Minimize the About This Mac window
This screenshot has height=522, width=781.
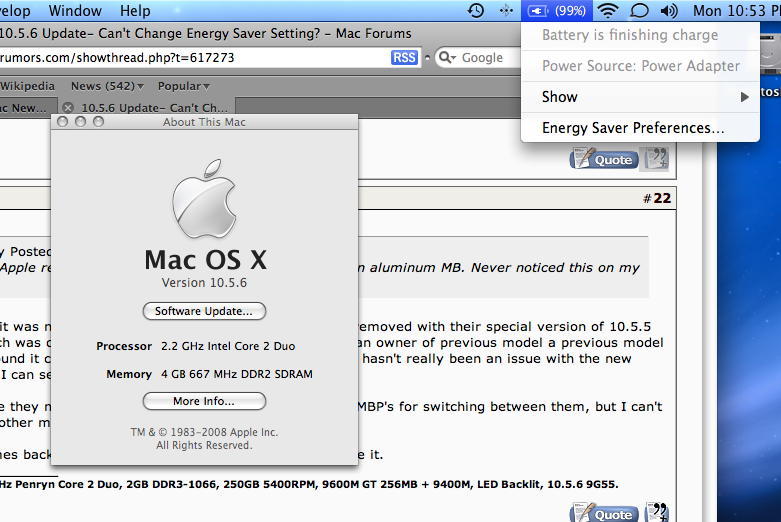click(x=80, y=122)
